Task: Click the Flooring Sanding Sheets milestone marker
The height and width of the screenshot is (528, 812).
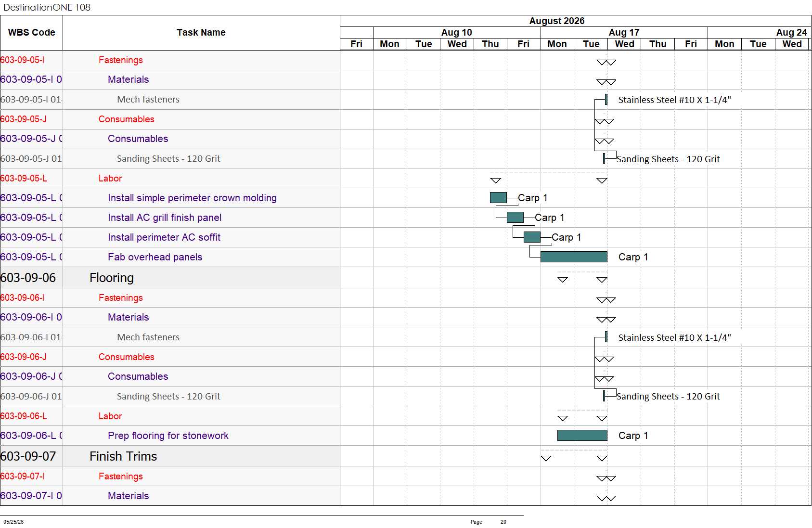Action: click(x=604, y=396)
